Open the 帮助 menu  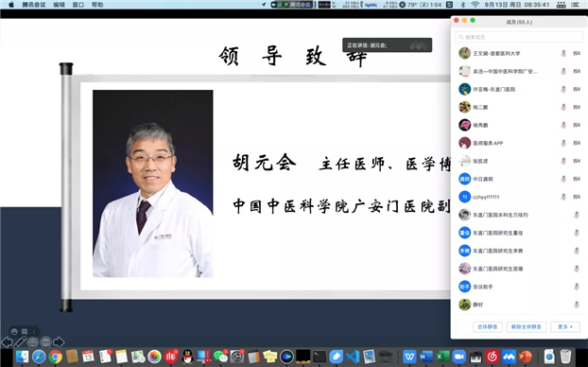(x=97, y=5)
